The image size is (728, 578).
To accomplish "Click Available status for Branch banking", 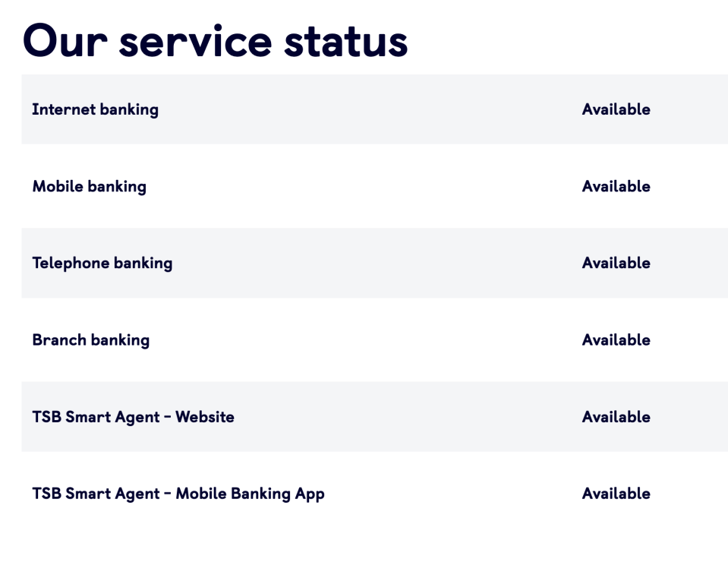I will pos(616,340).
